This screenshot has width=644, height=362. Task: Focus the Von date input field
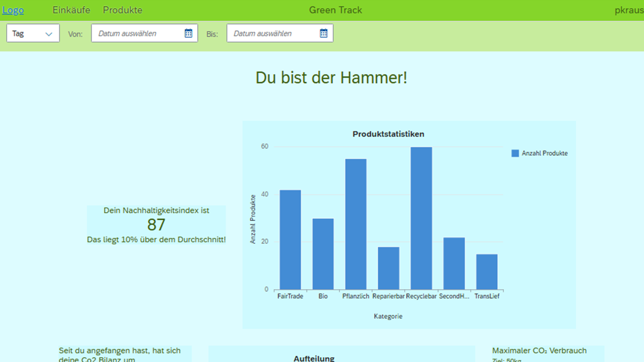pos(138,33)
